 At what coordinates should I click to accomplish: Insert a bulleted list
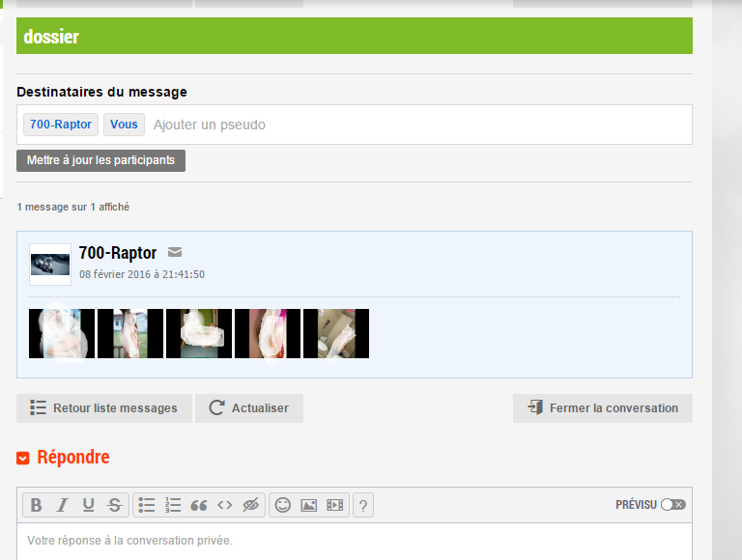[147, 505]
